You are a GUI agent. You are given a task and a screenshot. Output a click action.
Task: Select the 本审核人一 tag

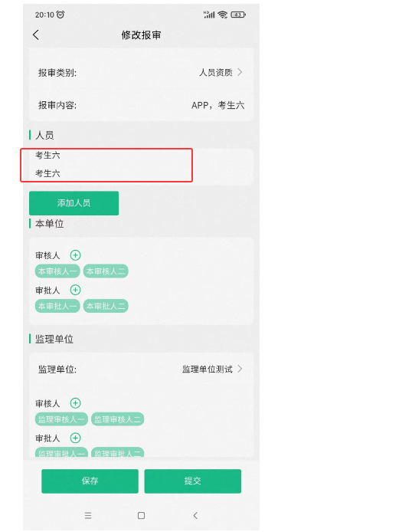pyautogui.click(x=57, y=271)
